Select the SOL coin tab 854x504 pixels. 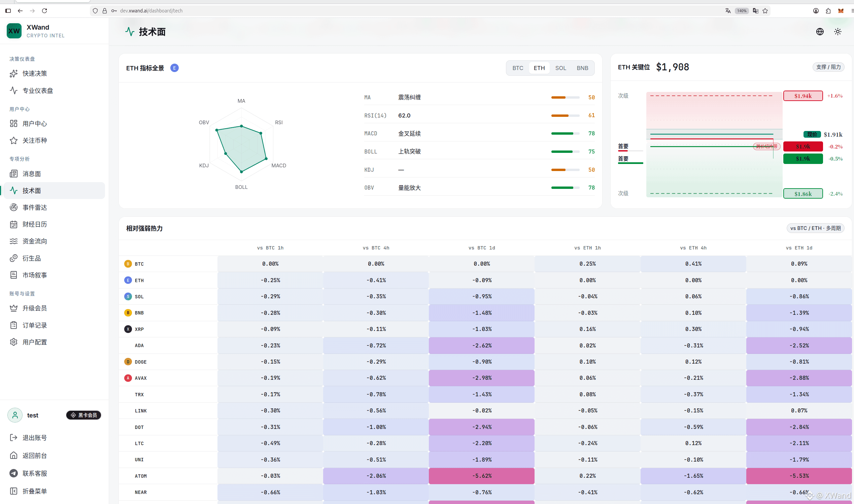click(560, 68)
